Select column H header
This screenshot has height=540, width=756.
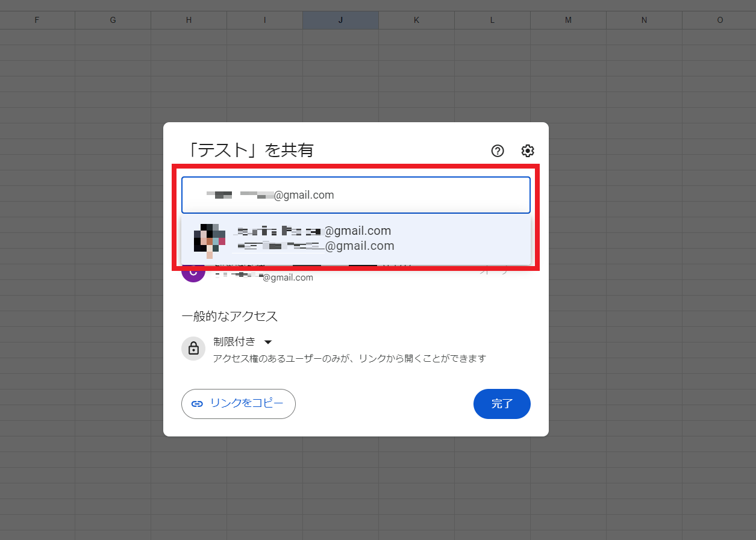pos(189,20)
